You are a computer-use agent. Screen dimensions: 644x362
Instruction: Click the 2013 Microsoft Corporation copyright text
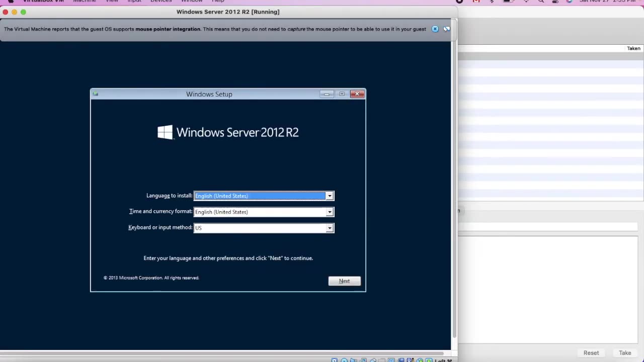151,278
